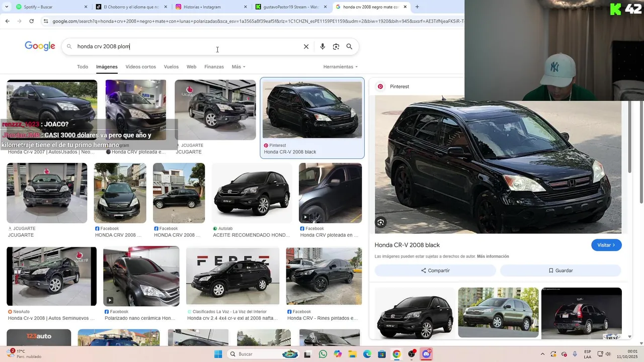Open a new Chrome tab

point(417,7)
